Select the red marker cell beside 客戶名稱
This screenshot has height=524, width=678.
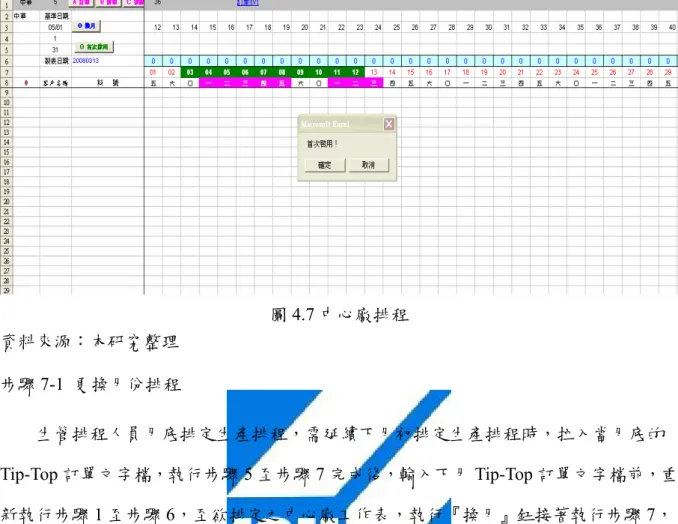[26, 83]
